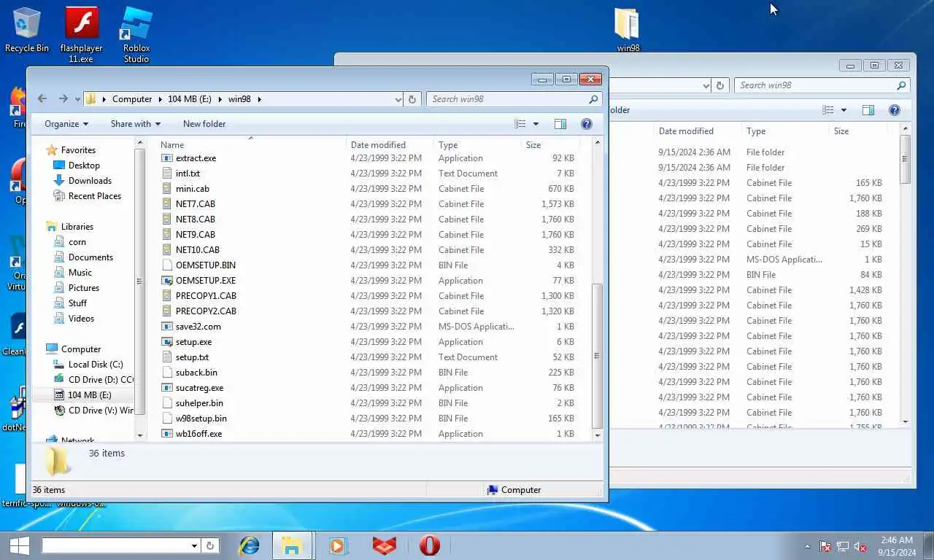Click back window vertical scrollbar down arrow
934x560 pixels.
pos(906,421)
